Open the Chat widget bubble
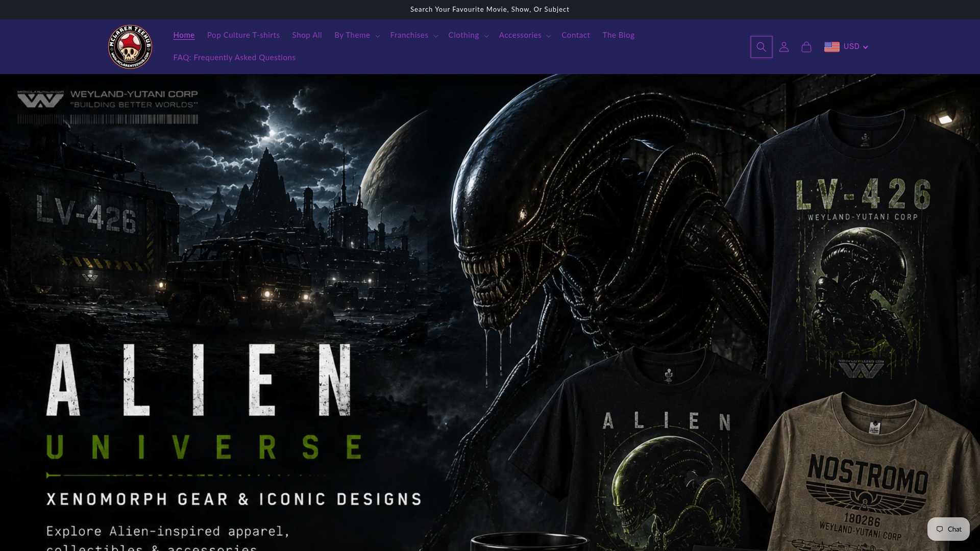This screenshot has height=551, width=980. pos(948,529)
